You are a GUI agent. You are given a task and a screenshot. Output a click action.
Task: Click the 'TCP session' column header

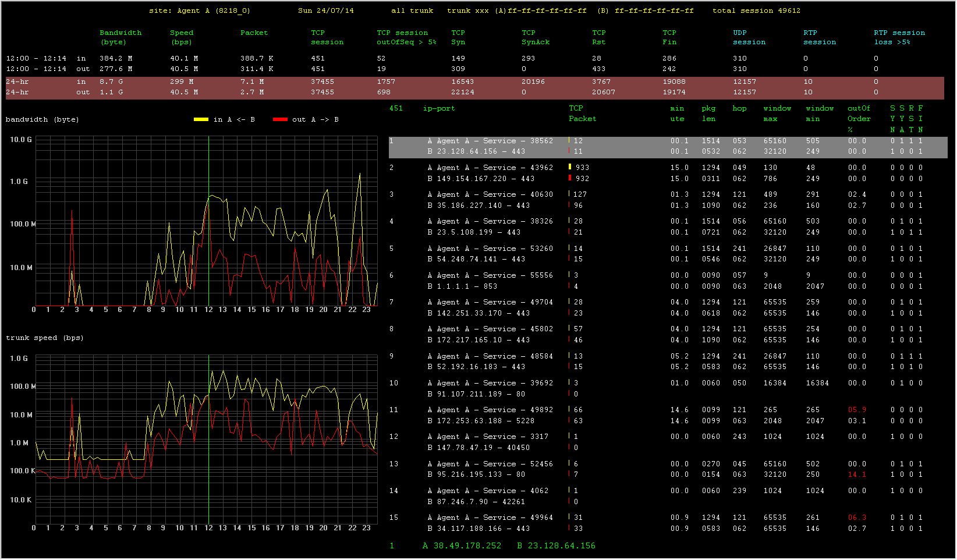327,37
